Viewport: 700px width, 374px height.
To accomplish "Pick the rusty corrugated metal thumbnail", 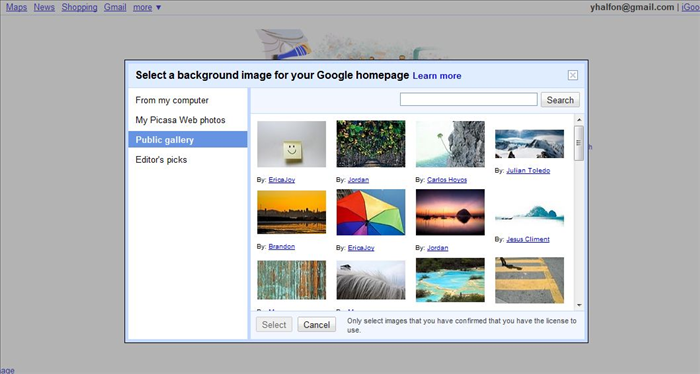I will pos(292,280).
